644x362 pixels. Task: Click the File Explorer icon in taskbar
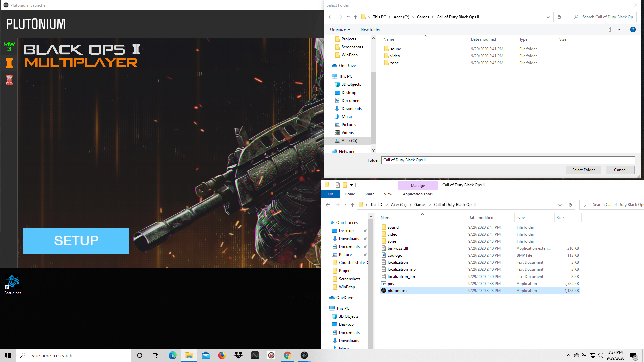pos(189,355)
